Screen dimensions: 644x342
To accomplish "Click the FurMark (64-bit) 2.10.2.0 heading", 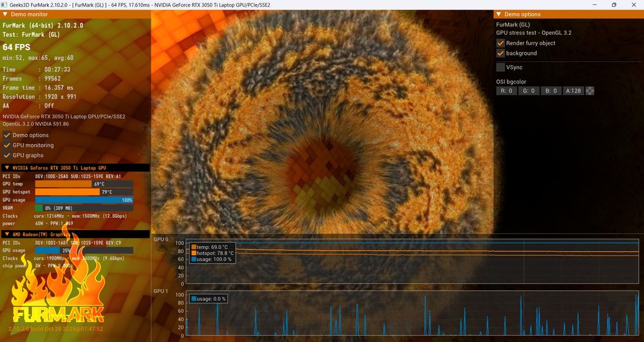I will 43,26.
